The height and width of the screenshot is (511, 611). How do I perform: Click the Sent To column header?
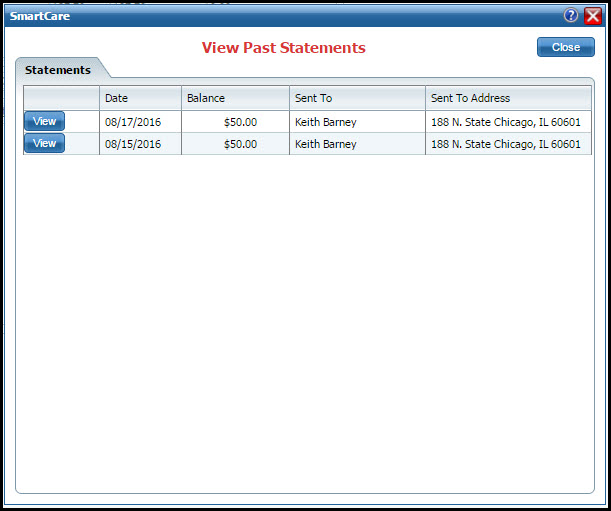[x=313, y=98]
